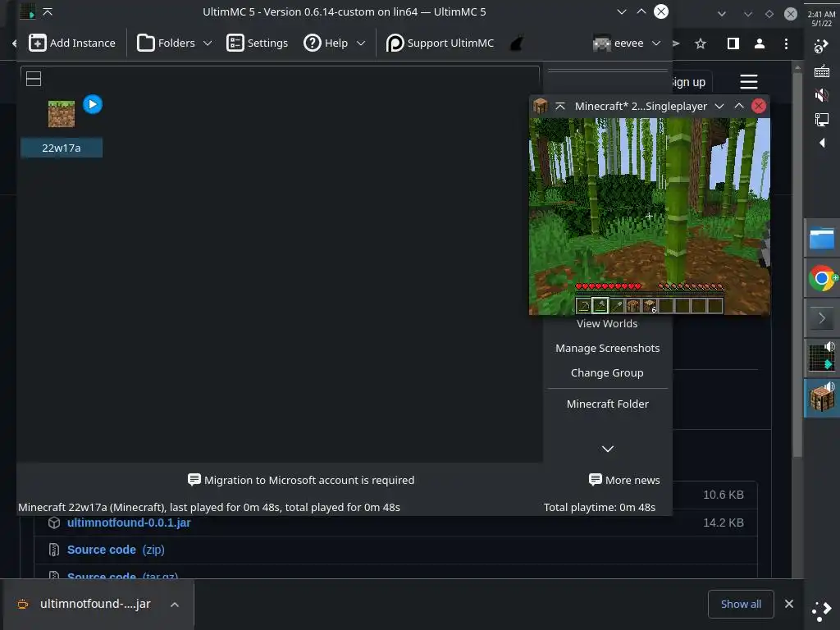This screenshot has width=840, height=630.
Task: Click the package icon beside ultimnotfound-0.0.1.jar
Action: (53, 523)
